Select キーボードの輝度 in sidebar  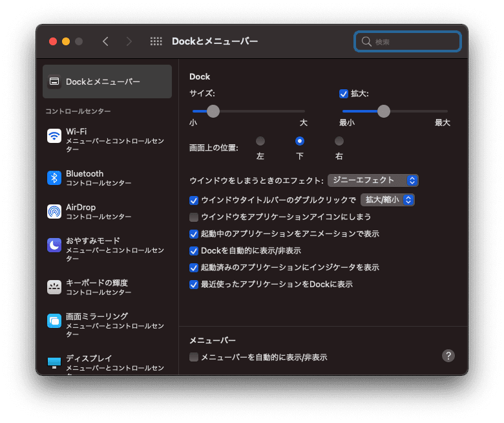pyautogui.click(x=107, y=287)
